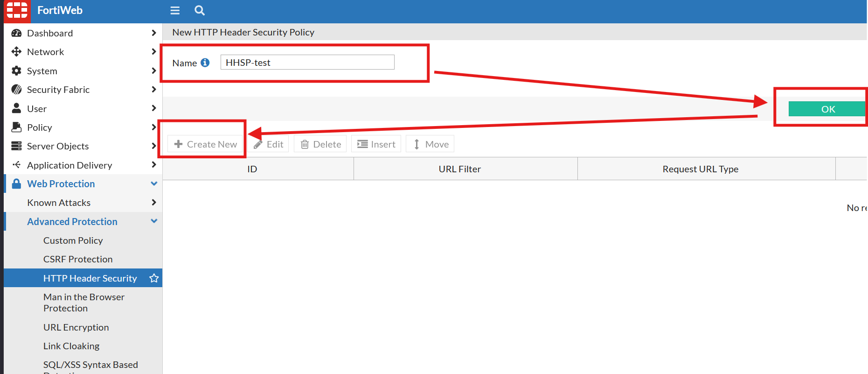Expand the Network menu chevron
Image resolution: width=868 pixels, height=374 pixels.
pos(154,51)
